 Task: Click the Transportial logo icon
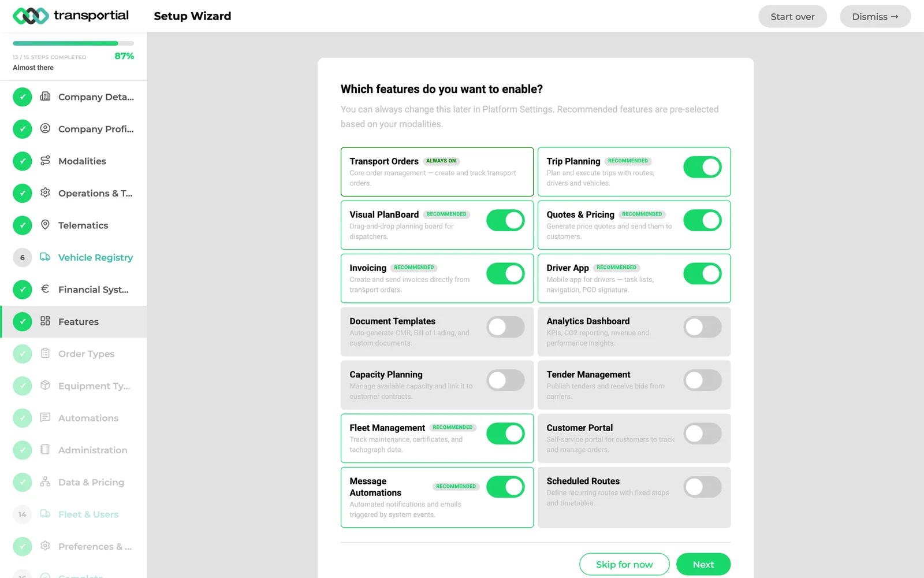tap(31, 16)
